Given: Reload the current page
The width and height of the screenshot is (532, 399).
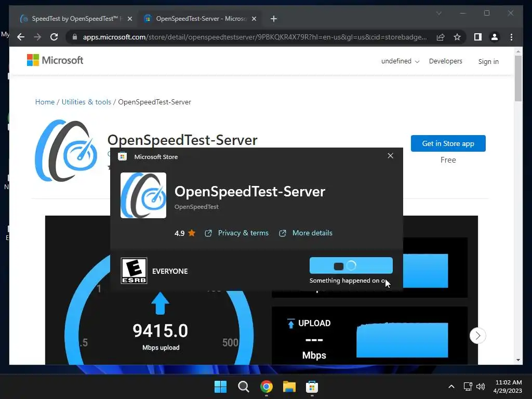Looking at the screenshot, I should click(54, 37).
